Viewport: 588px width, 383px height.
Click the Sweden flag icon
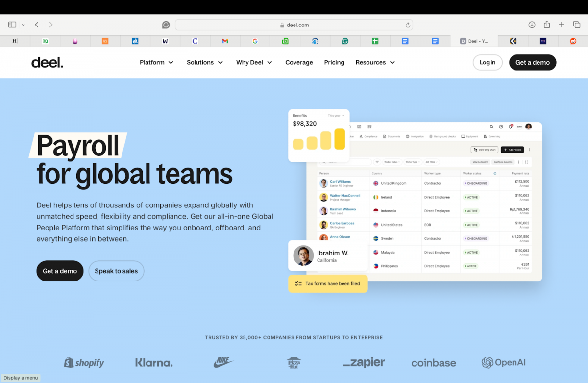[376, 238]
